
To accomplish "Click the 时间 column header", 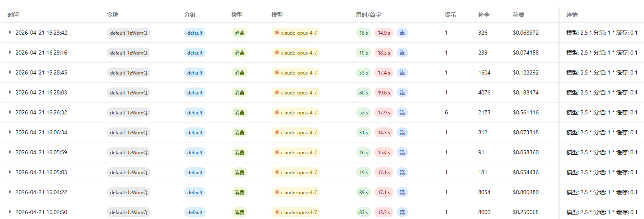I will (x=13, y=15).
